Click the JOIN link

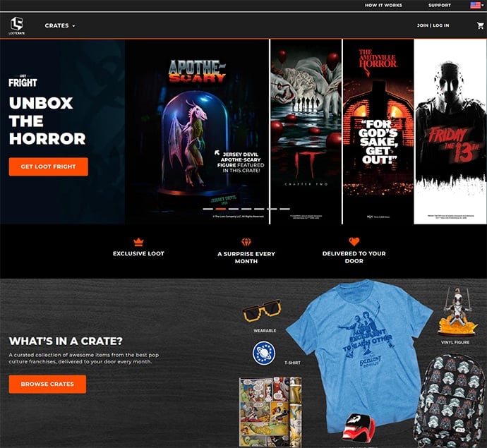(423, 25)
